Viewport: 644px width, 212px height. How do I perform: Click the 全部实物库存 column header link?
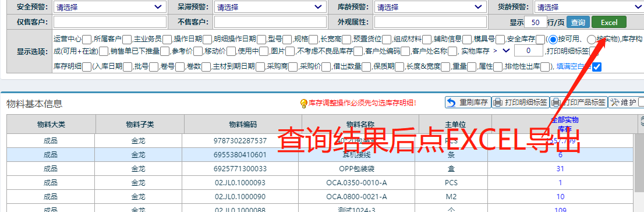click(565, 125)
